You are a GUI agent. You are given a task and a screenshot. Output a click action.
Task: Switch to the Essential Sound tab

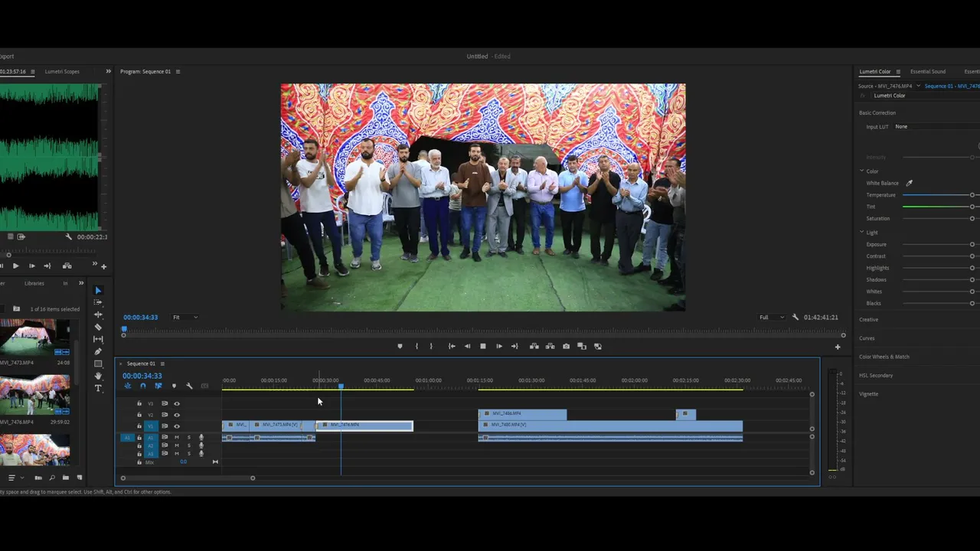point(928,72)
